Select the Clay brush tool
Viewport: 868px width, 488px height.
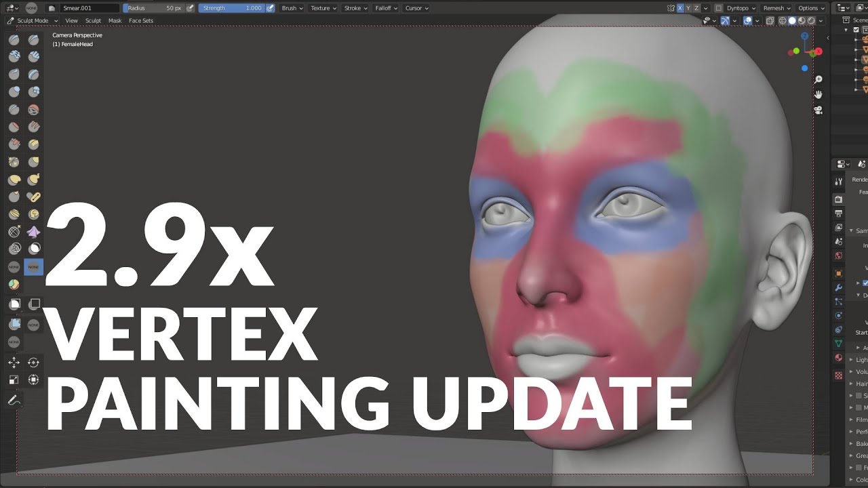(14, 57)
